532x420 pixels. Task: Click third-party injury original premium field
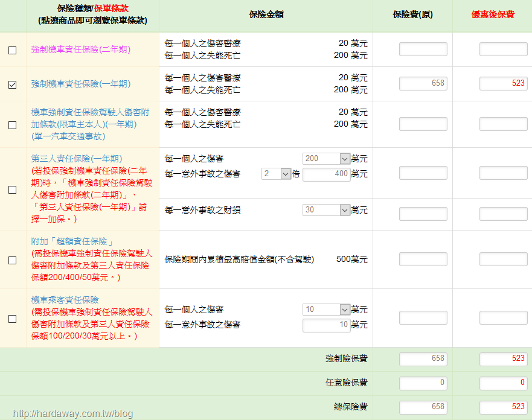point(423,173)
